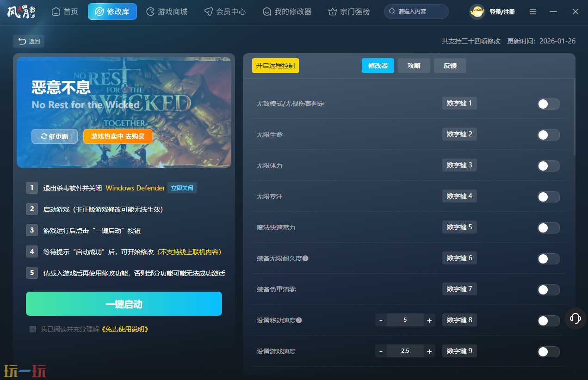Click help icon beside 装备无限耐久度
Screen dimensions: 588x380
(305, 258)
